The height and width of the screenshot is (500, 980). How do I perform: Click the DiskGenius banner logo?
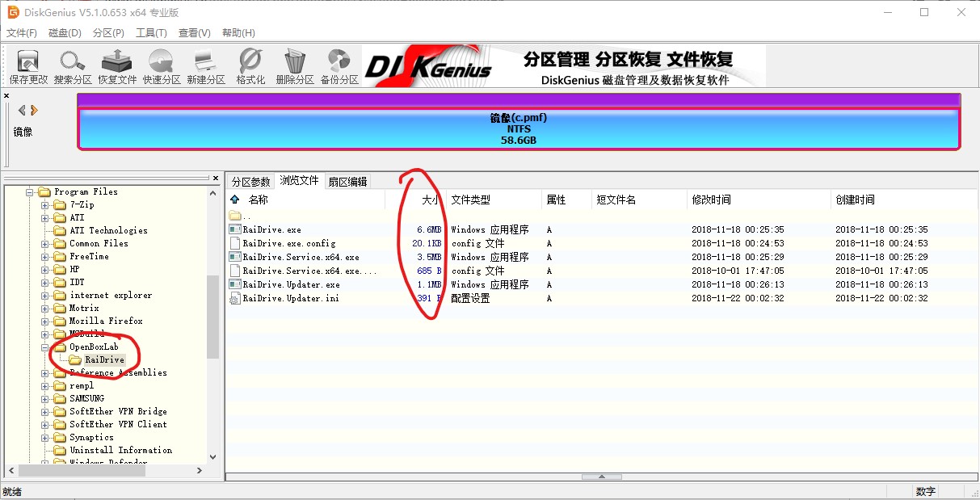click(428, 65)
